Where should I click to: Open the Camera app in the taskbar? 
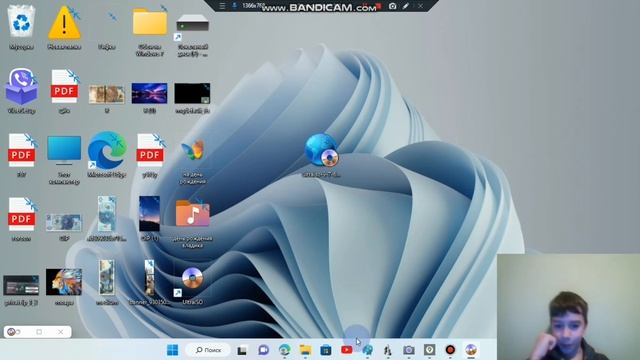[409, 350]
